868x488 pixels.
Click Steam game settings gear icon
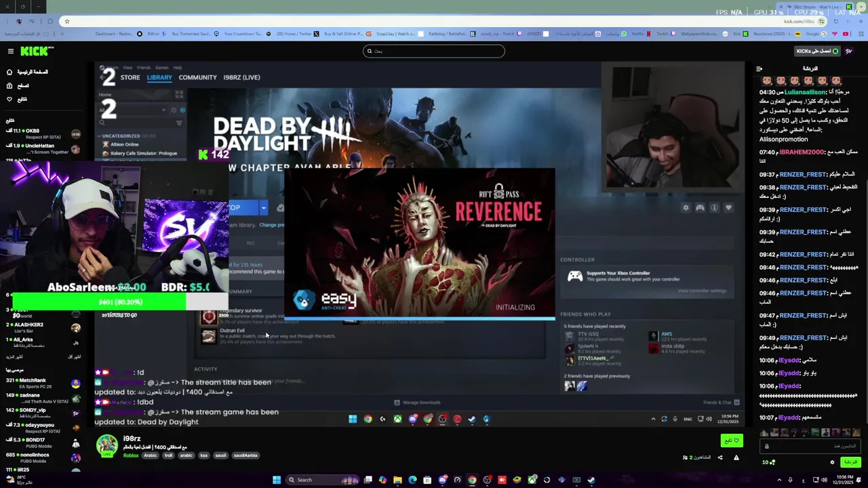click(686, 208)
